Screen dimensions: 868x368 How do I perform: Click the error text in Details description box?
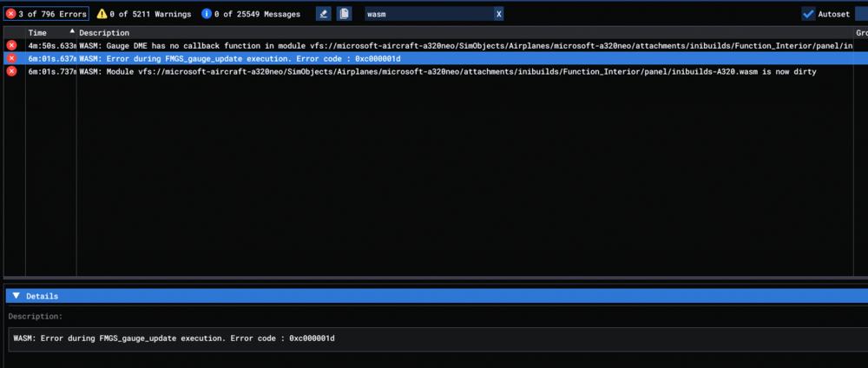174,338
